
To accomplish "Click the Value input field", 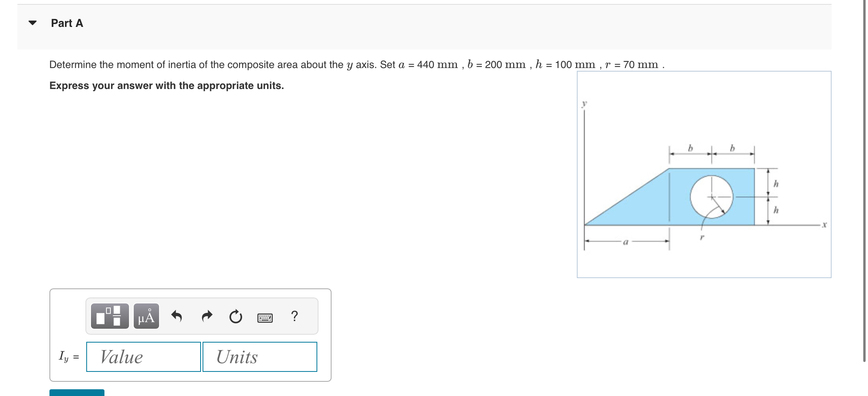I will tap(143, 356).
